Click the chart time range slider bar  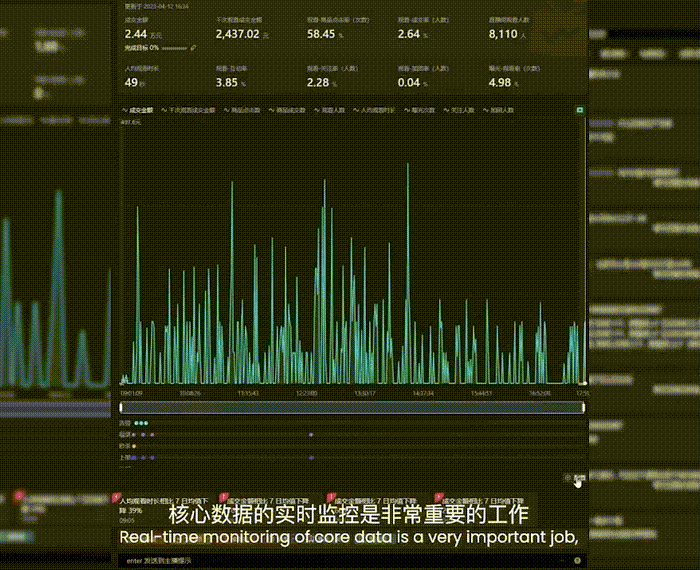pos(350,407)
